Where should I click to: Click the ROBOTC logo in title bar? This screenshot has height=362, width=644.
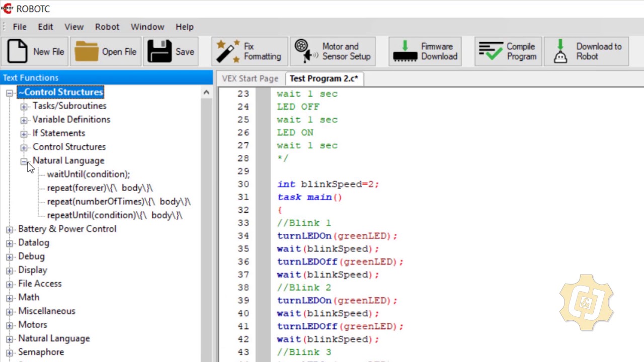click(x=7, y=9)
